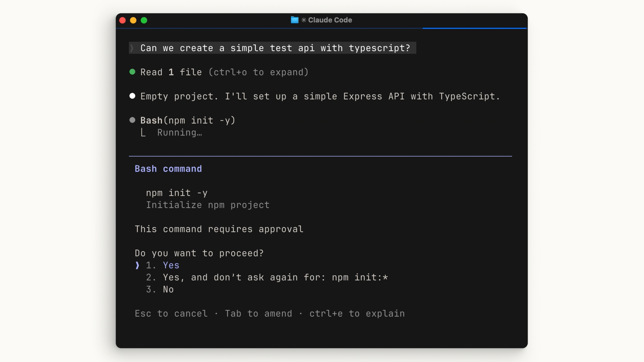The height and width of the screenshot is (362, 644).
Task: Click the white dot beside Empty project
Action: pos(132,96)
